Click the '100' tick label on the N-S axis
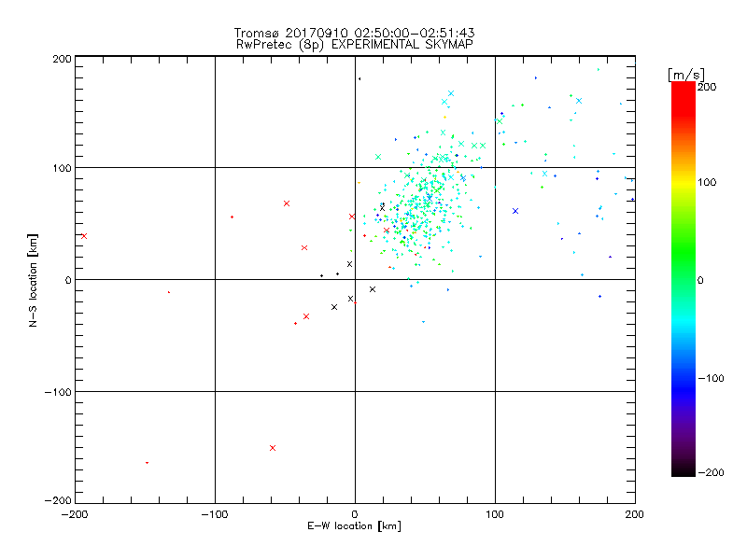747x560 pixels. (x=62, y=168)
